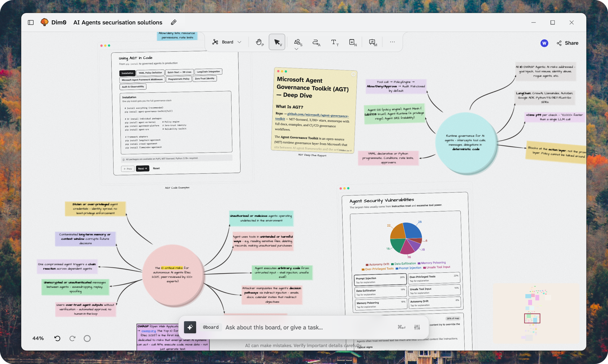This screenshot has height=364, width=608.
Task: Tap the Memory Poisoning card
Action: pyautogui.click(x=381, y=304)
